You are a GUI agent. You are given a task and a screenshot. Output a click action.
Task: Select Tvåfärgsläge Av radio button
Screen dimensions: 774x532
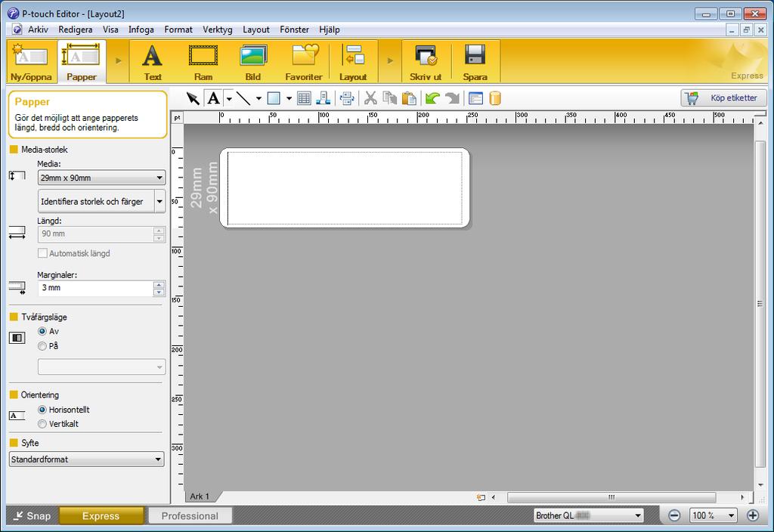[42, 331]
